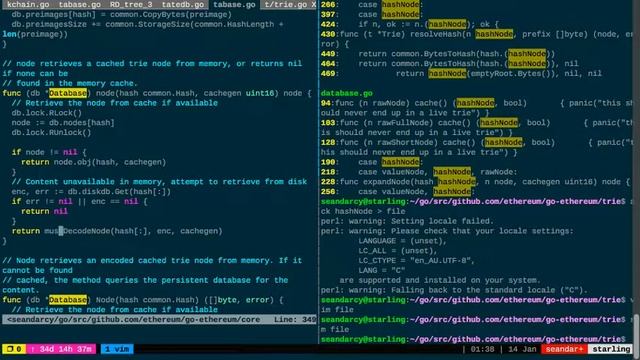
Task: Click ack result line 430 'func (t *Trie) resolveHash'
Action: pyautogui.click(x=476, y=34)
